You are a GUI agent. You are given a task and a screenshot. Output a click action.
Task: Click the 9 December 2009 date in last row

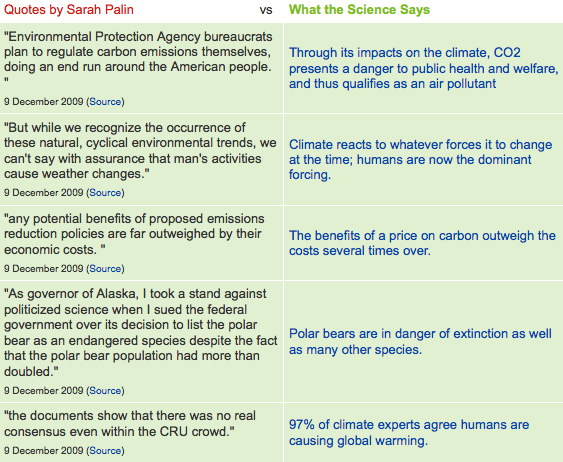(x=43, y=451)
